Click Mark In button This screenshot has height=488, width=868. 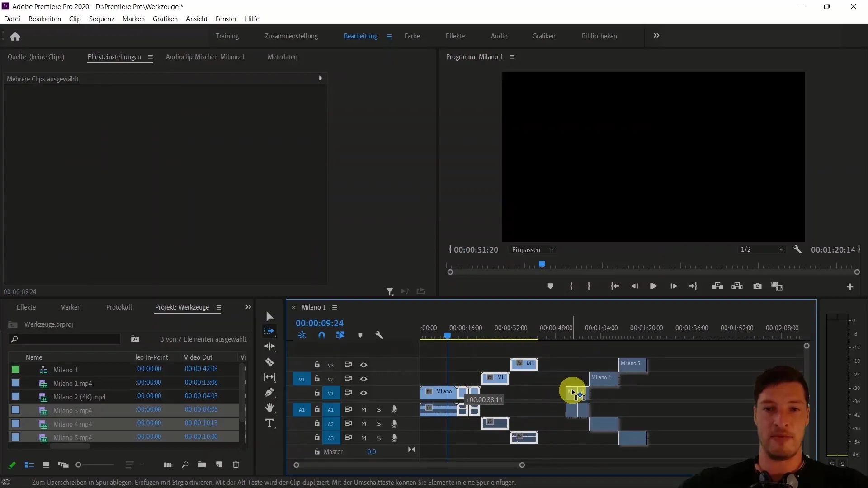571,286
